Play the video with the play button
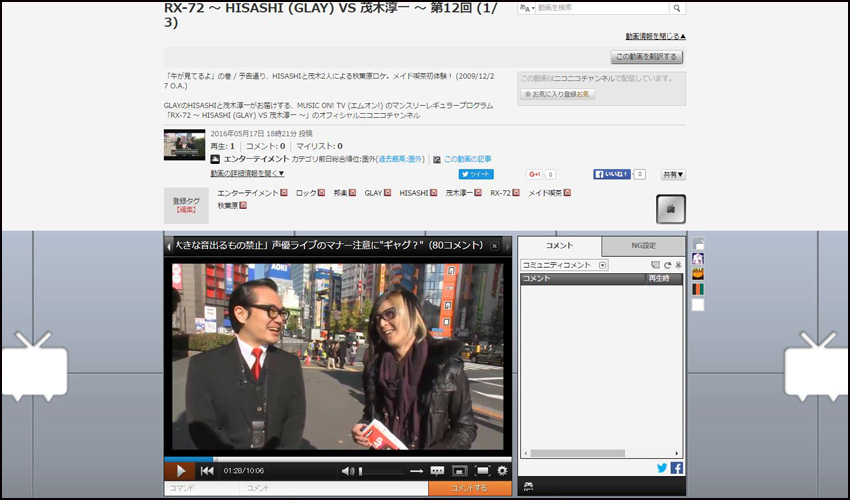Image resolution: width=850 pixels, height=500 pixels. coord(180,471)
